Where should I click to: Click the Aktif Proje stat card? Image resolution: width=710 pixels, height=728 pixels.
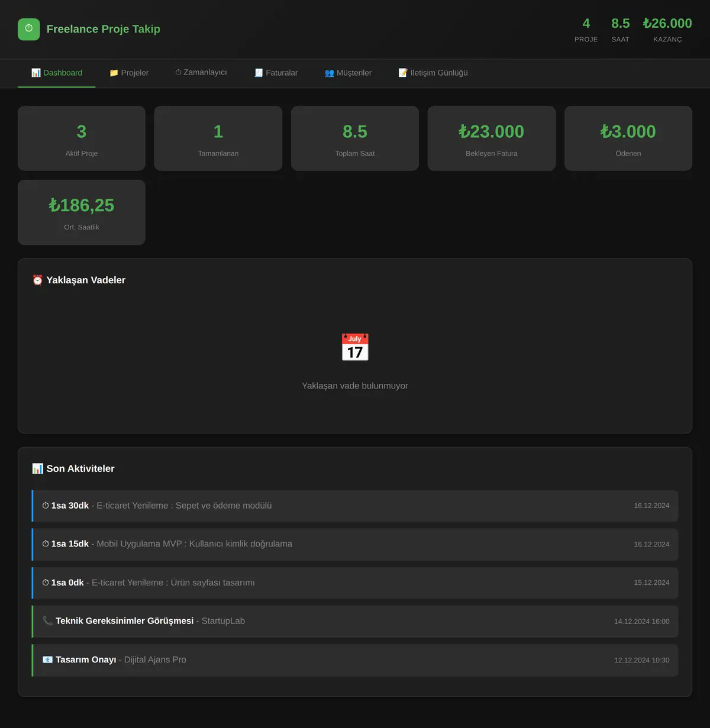coord(82,138)
